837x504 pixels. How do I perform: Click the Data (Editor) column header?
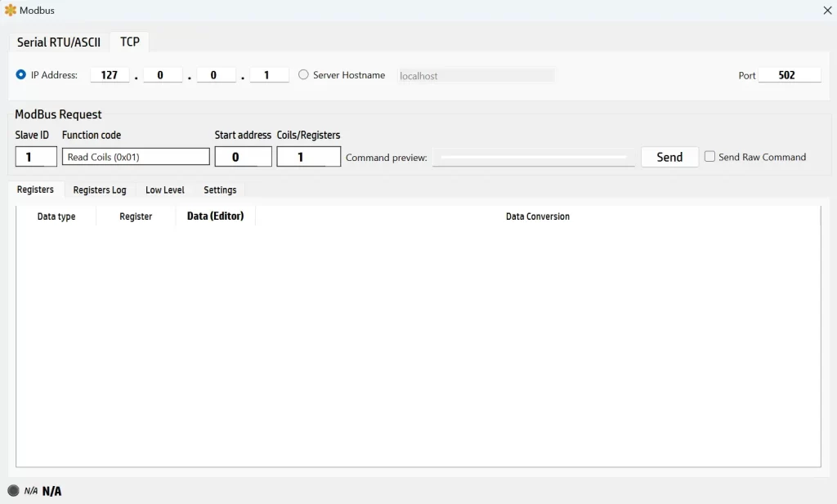pos(215,216)
